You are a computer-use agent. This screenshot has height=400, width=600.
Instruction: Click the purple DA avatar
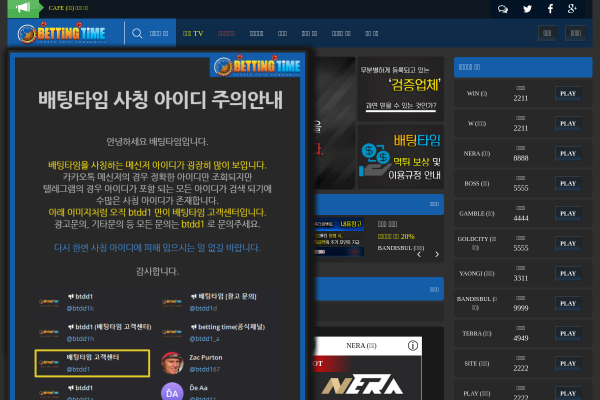[172, 392]
